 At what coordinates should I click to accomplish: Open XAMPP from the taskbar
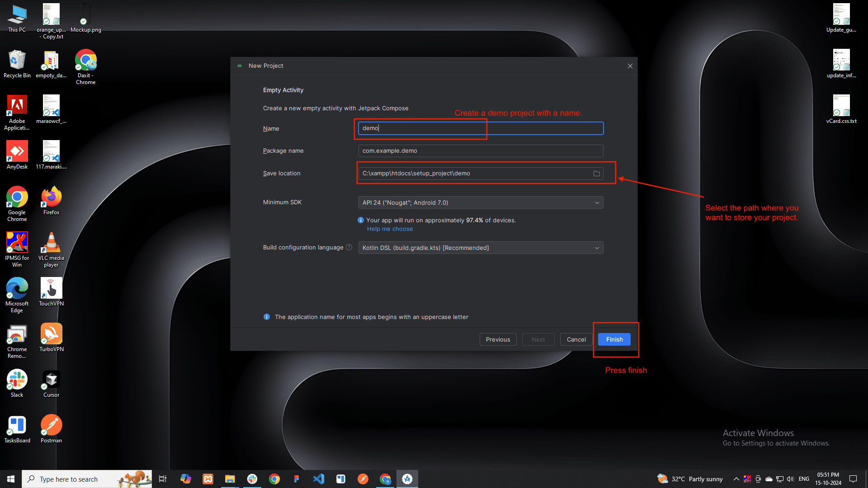[208, 479]
